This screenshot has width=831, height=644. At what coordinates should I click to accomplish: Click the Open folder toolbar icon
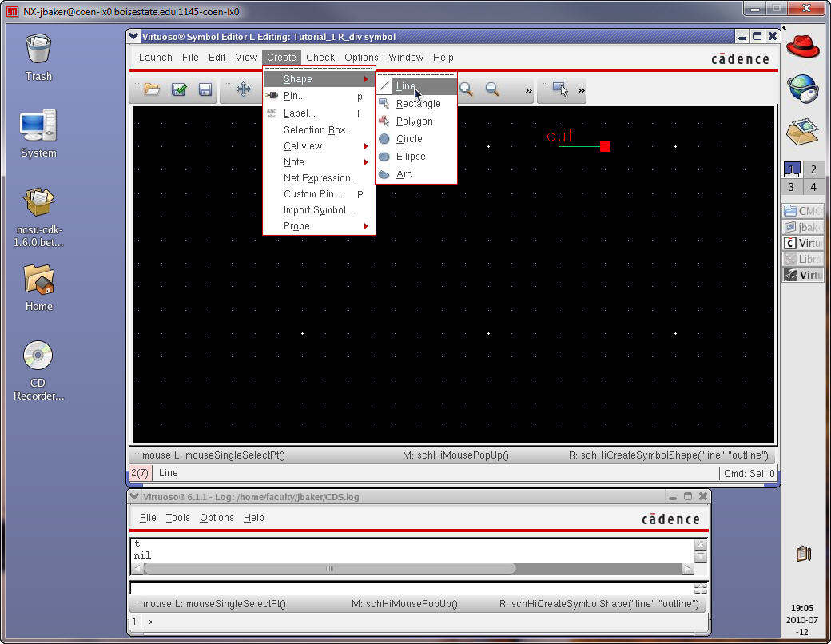click(152, 90)
